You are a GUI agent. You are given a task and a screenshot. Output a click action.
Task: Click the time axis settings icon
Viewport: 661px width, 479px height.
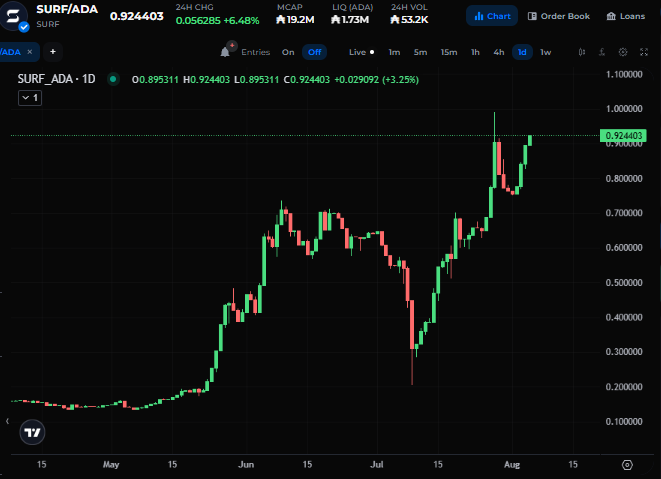coord(627,465)
